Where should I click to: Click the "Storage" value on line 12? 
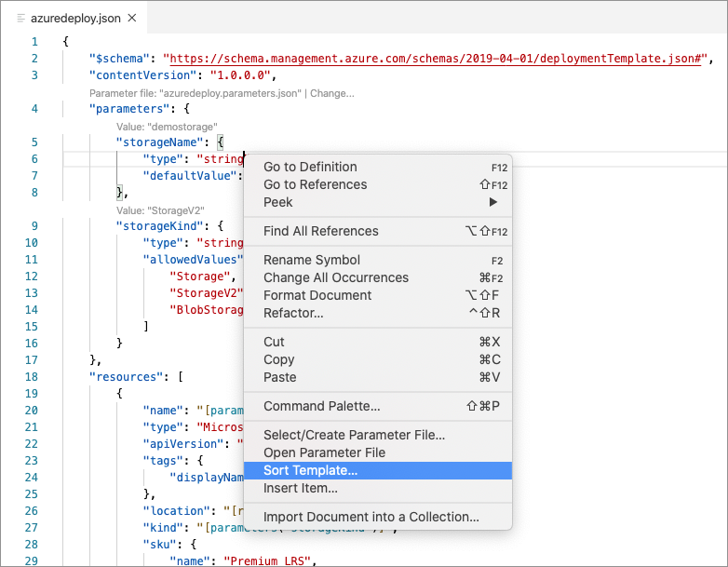(200, 277)
